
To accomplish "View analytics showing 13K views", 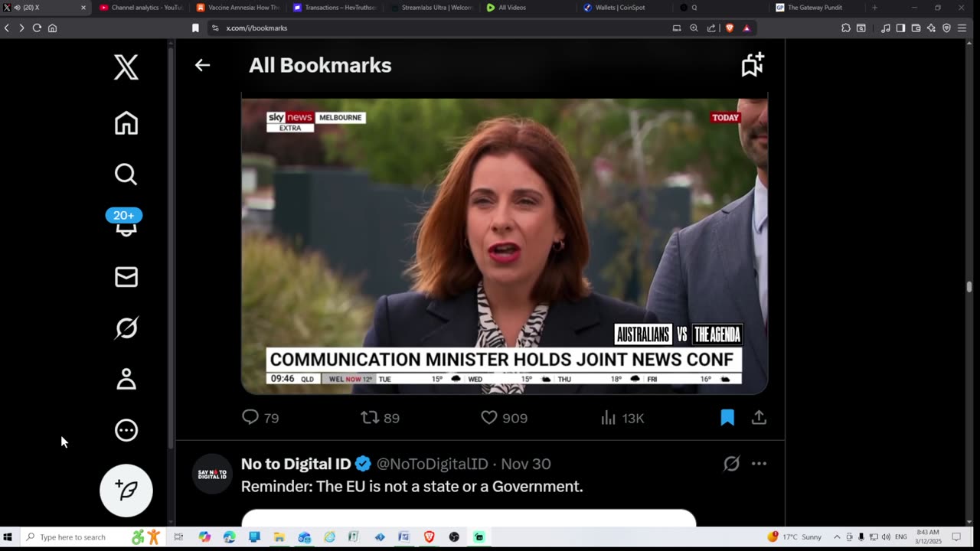I will [x=622, y=418].
